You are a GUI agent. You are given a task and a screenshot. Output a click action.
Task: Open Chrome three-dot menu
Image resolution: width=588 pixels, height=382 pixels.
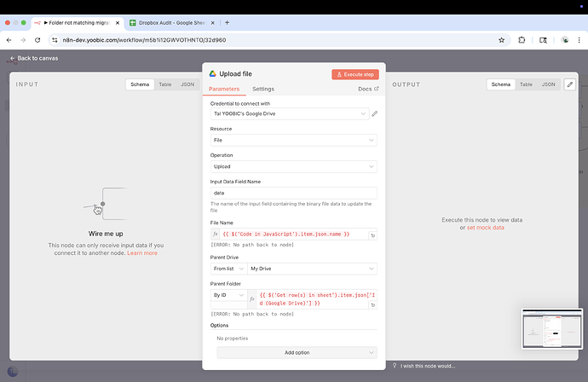579,40
